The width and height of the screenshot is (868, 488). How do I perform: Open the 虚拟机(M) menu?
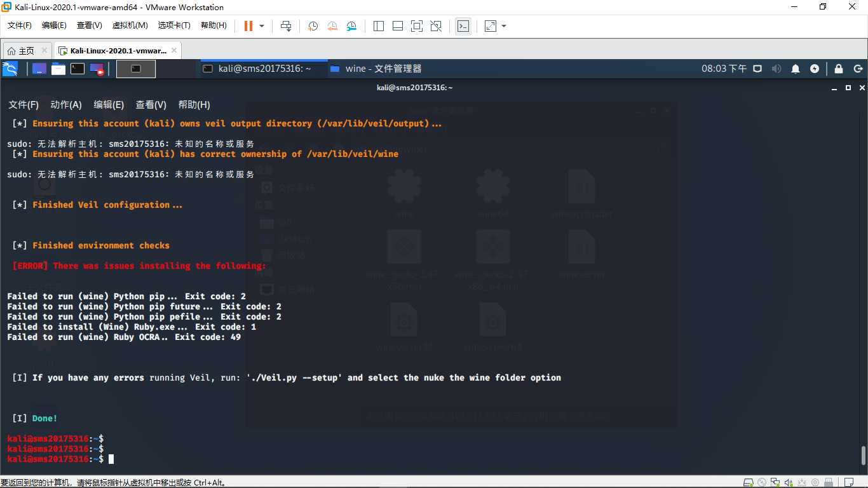(130, 25)
